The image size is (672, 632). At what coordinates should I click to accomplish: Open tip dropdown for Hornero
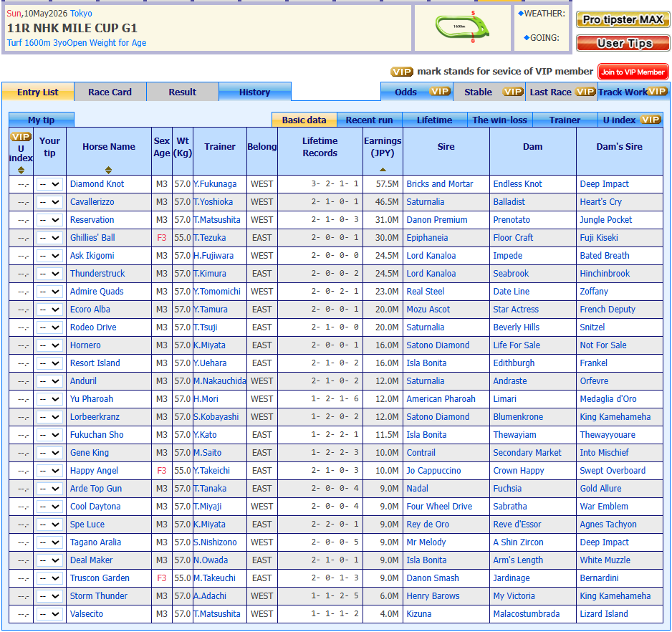[x=49, y=345]
